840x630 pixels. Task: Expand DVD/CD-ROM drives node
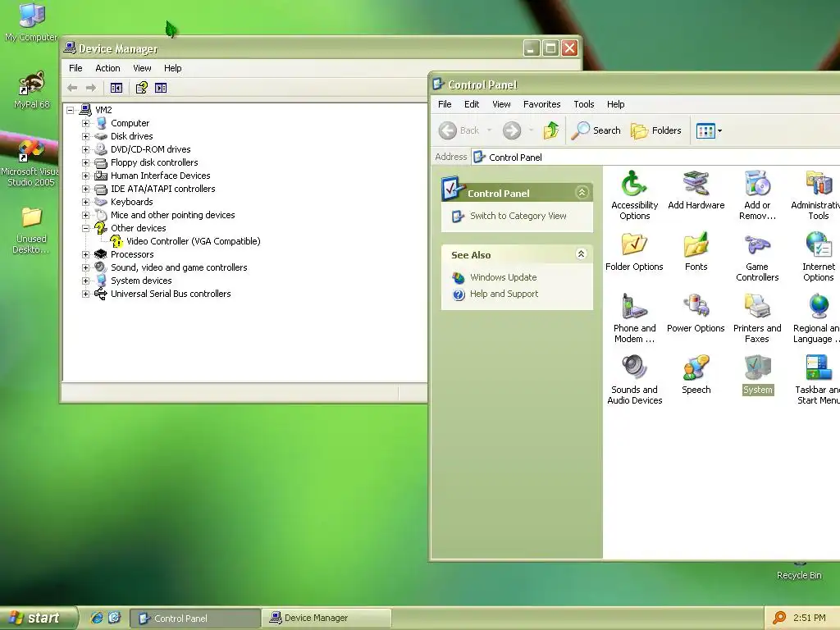(85, 149)
